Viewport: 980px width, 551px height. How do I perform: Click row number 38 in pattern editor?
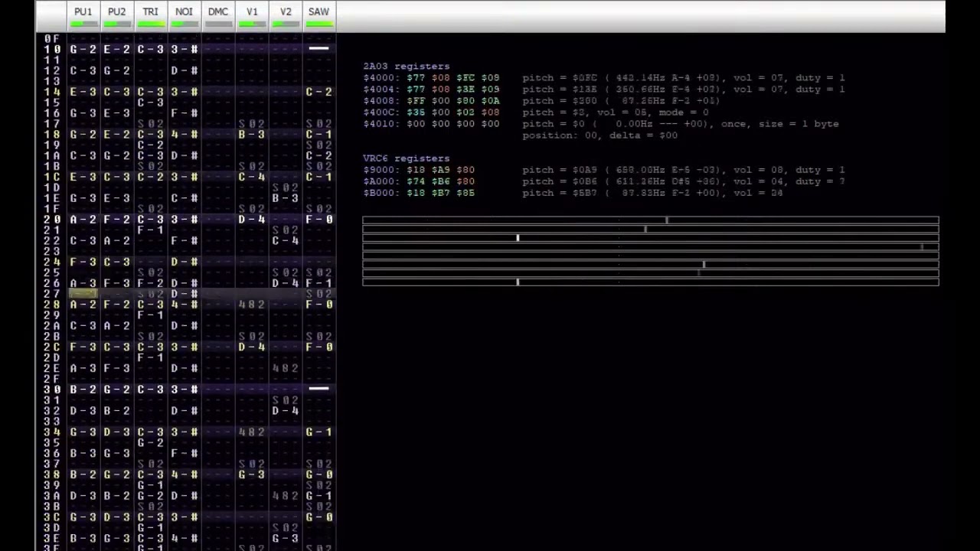(x=52, y=474)
